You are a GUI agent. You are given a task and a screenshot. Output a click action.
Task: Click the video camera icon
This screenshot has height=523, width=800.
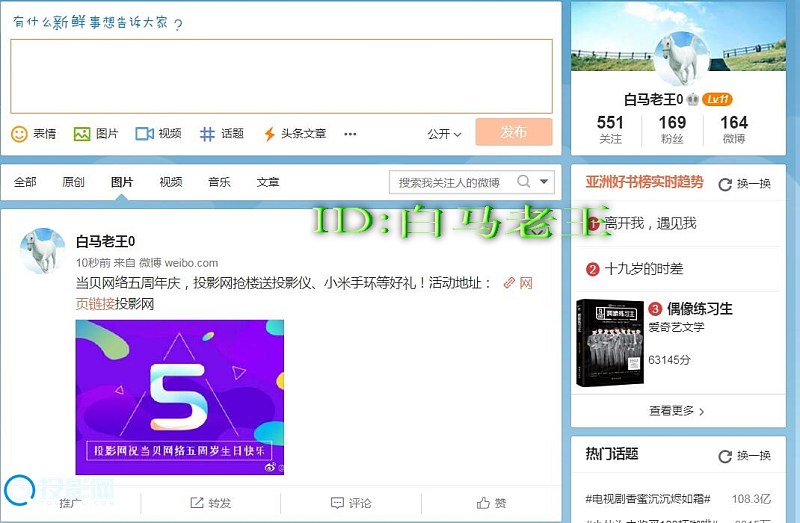[x=144, y=134]
